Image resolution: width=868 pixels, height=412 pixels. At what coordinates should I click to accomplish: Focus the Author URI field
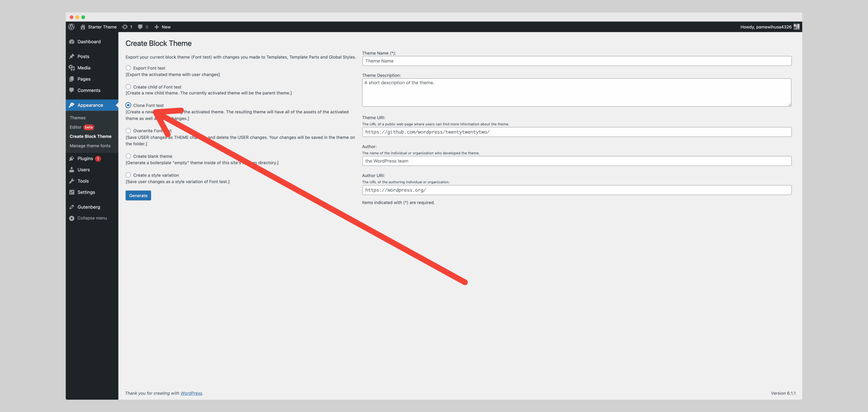click(577, 190)
